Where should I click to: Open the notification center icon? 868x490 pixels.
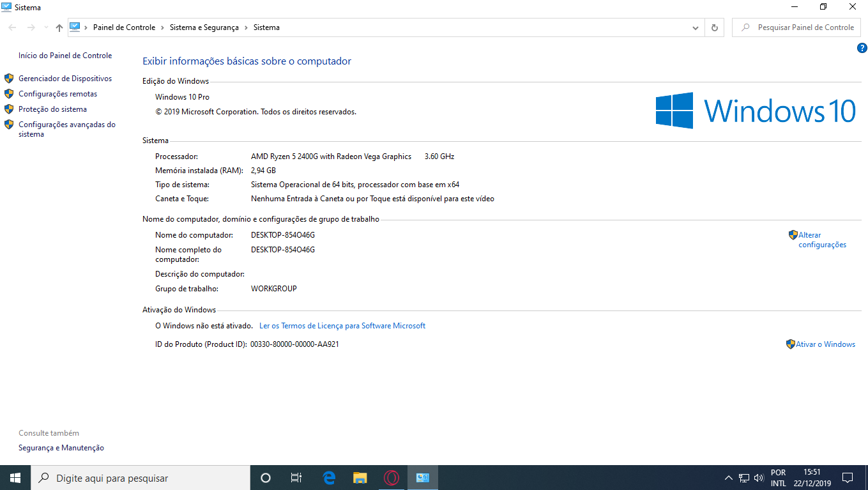pos(848,478)
